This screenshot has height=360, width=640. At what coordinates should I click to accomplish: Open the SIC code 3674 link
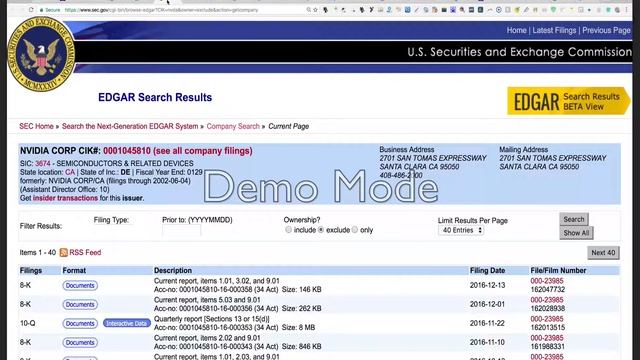pos(42,163)
